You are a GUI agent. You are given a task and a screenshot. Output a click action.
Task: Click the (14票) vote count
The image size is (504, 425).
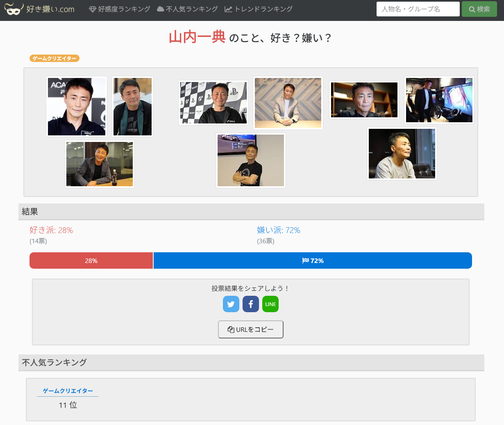[x=38, y=241]
